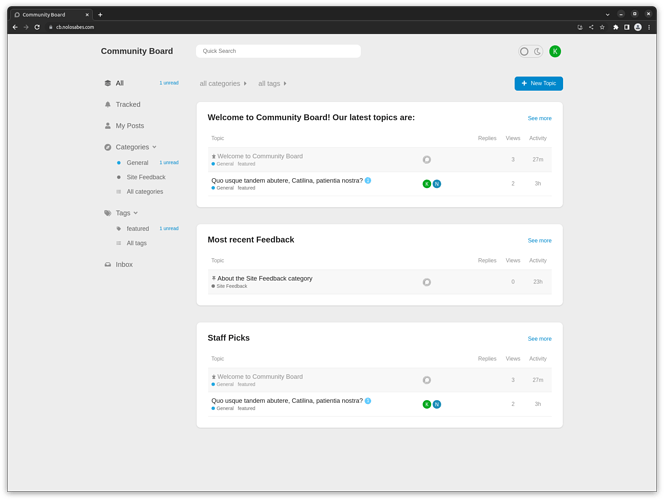Select General category in sidebar
Viewport: 664px width, 500px height.
coord(137,163)
